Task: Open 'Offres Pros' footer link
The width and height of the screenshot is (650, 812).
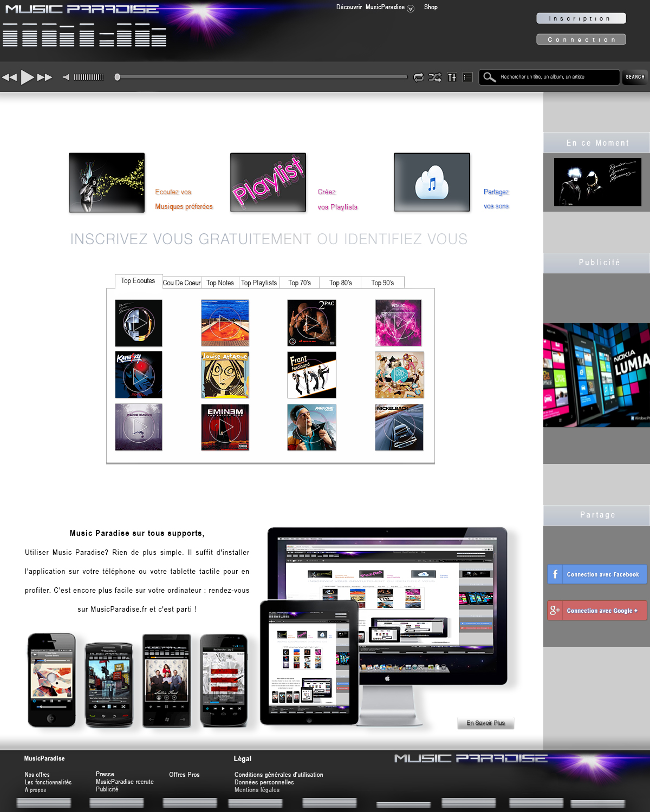Action: click(x=184, y=775)
